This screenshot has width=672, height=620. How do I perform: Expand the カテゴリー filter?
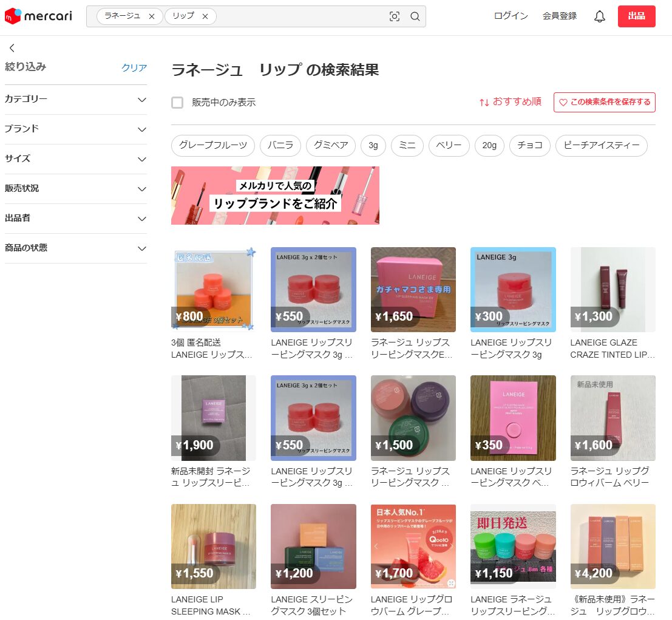point(75,100)
